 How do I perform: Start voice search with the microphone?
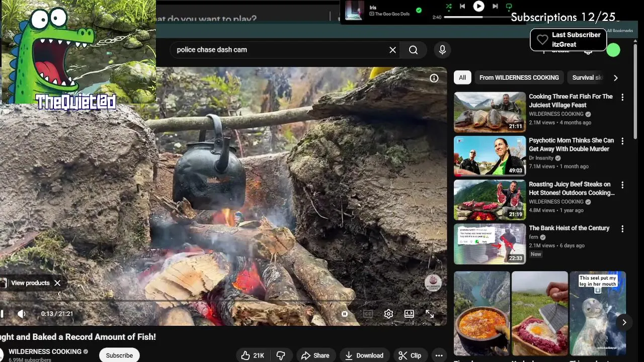tap(442, 50)
